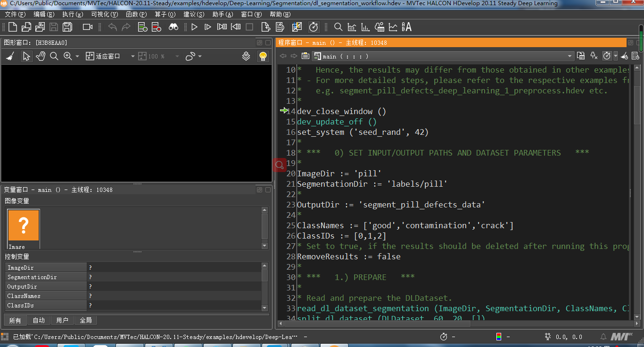Image resolution: width=644 pixels, height=347 pixels.
Task: Open the graphics stack layers icon
Action: (x=246, y=56)
